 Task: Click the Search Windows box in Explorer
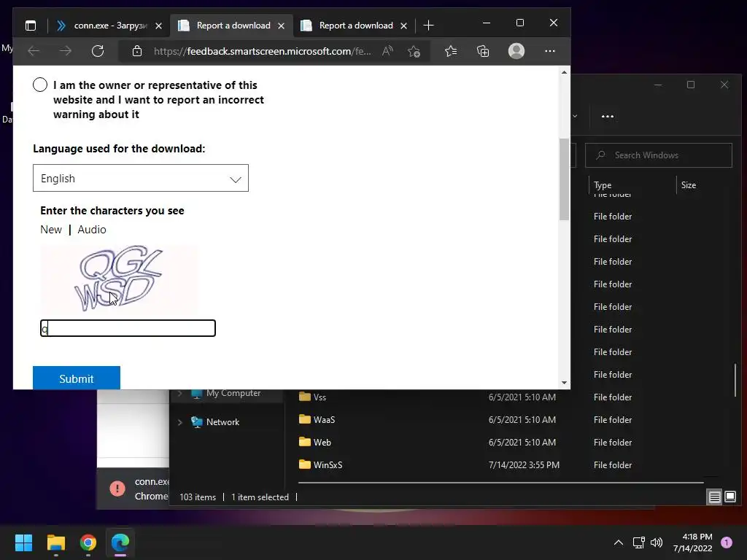pos(659,155)
